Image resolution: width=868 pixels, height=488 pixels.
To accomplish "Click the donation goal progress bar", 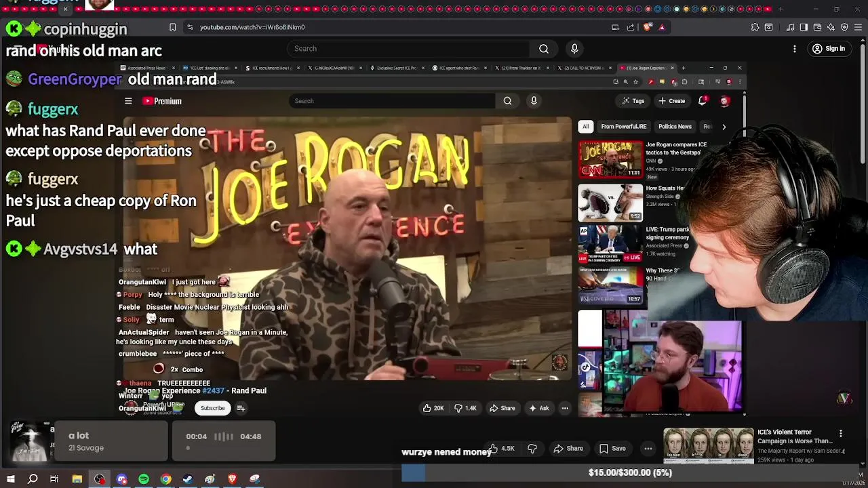I will tap(630, 472).
